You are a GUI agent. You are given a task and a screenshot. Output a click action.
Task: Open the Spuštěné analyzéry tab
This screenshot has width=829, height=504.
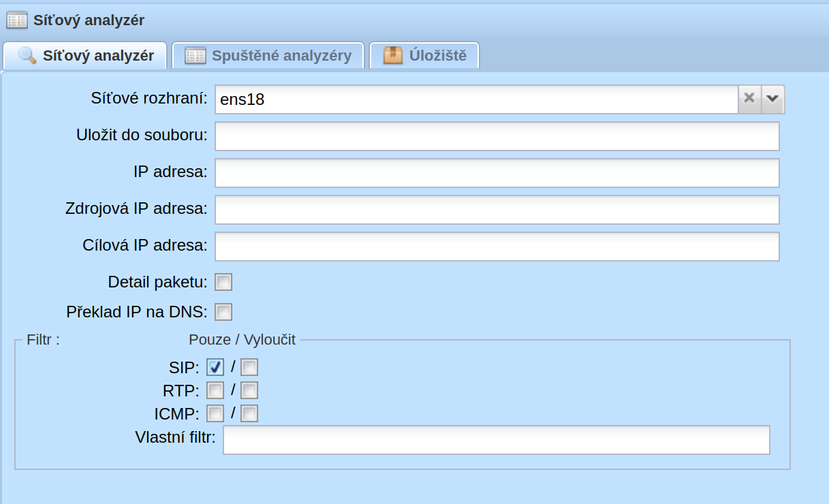click(x=268, y=55)
